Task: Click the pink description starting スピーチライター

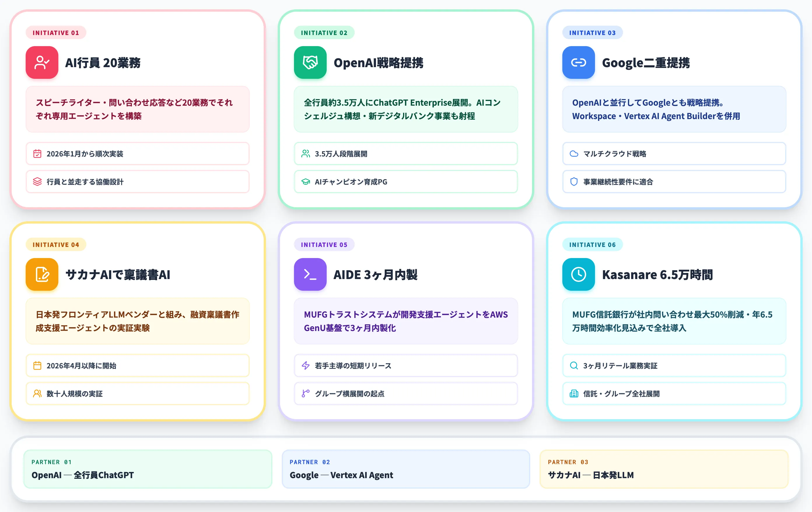Action: click(x=138, y=109)
